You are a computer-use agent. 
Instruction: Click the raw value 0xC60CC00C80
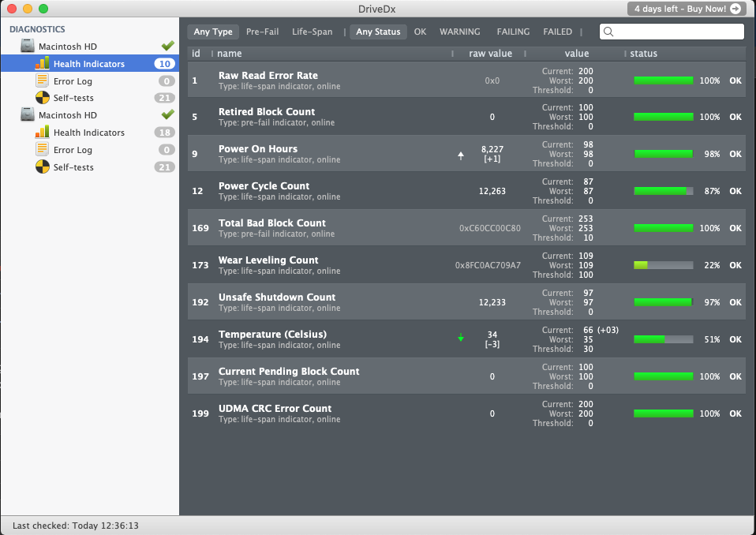[x=490, y=228]
